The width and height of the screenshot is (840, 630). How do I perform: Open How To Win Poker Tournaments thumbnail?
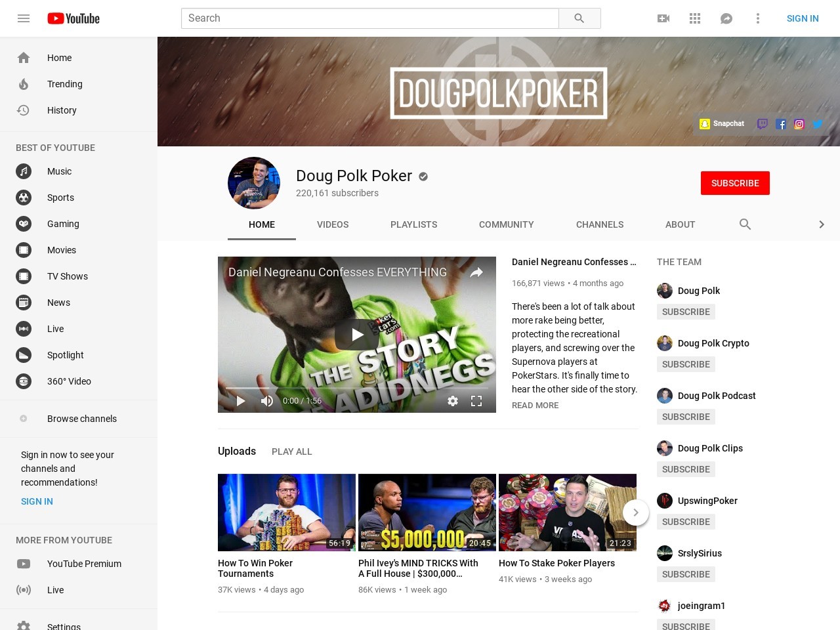click(x=287, y=513)
